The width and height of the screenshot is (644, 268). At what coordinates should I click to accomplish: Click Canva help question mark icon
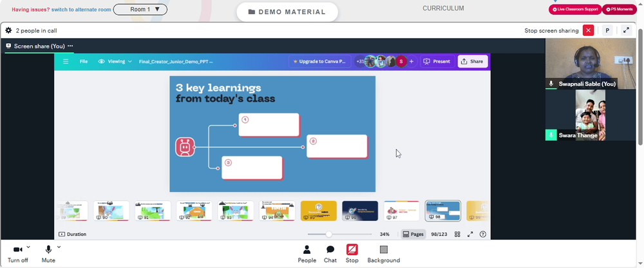[483, 235]
